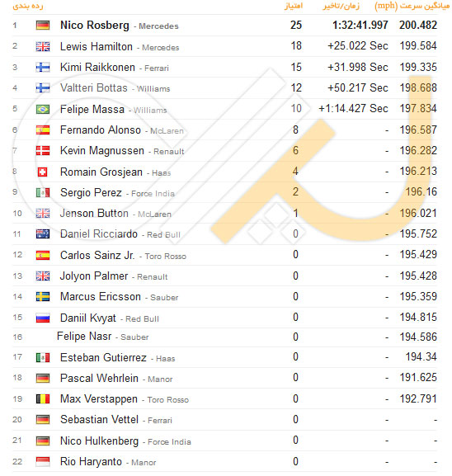Click the German flag beside Nico Rosberg
Image resolution: width=452 pixels, height=476 pixels.
tap(43, 26)
